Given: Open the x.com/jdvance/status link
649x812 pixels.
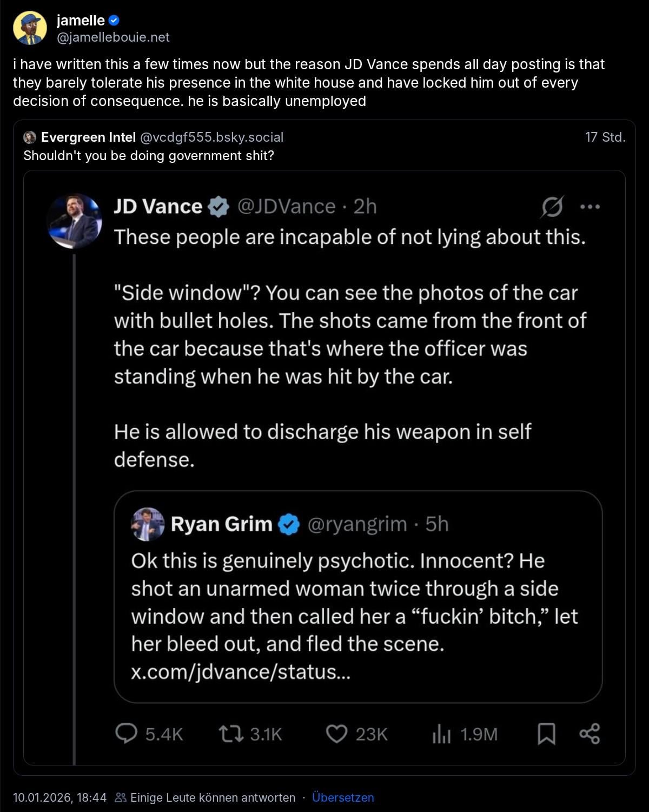Looking at the screenshot, I should pos(241,672).
